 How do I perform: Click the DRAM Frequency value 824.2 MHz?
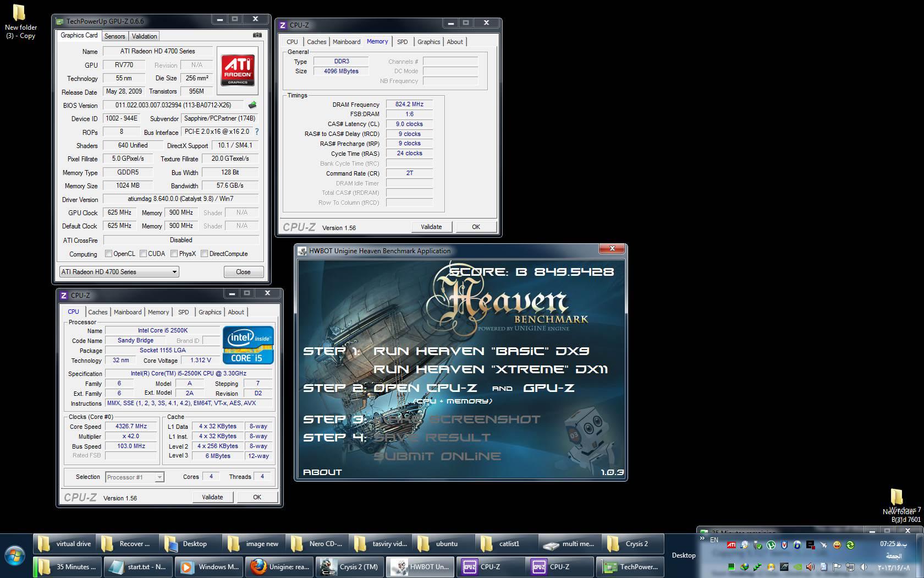[409, 104]
